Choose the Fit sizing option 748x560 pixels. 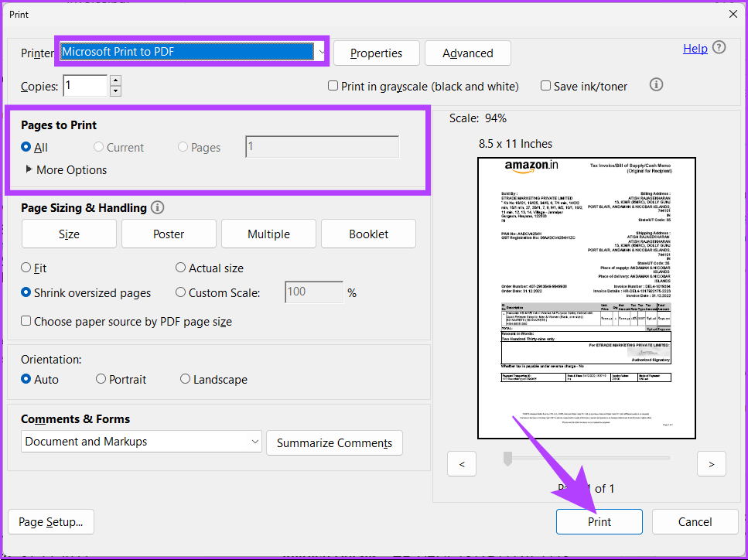point(26,268)
